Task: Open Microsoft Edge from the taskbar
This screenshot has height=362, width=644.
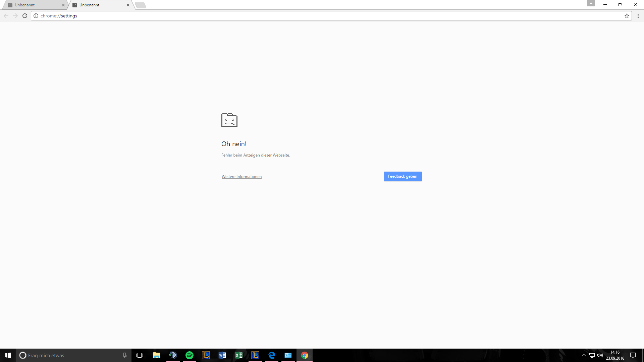Action: pos(272,355)
